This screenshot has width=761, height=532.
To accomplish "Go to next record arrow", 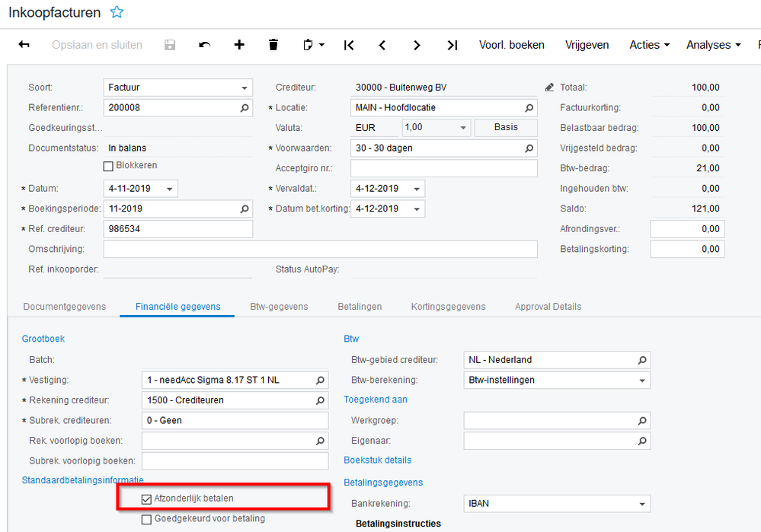I will coord(417,45).
